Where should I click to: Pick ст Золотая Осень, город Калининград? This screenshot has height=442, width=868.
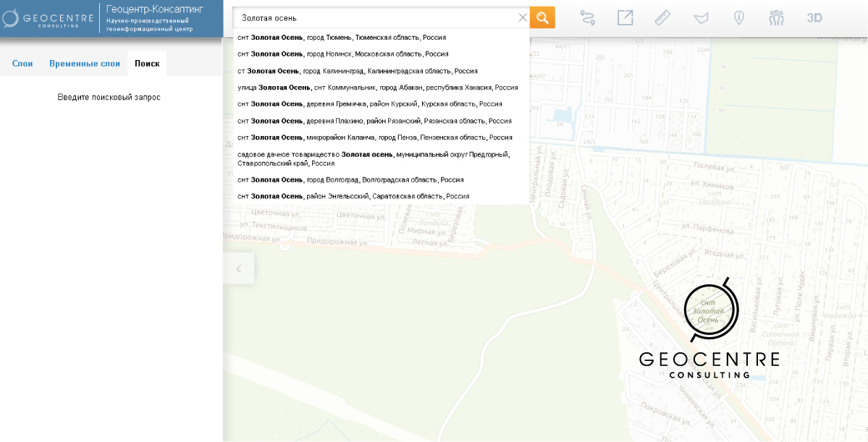pos(381,71)
